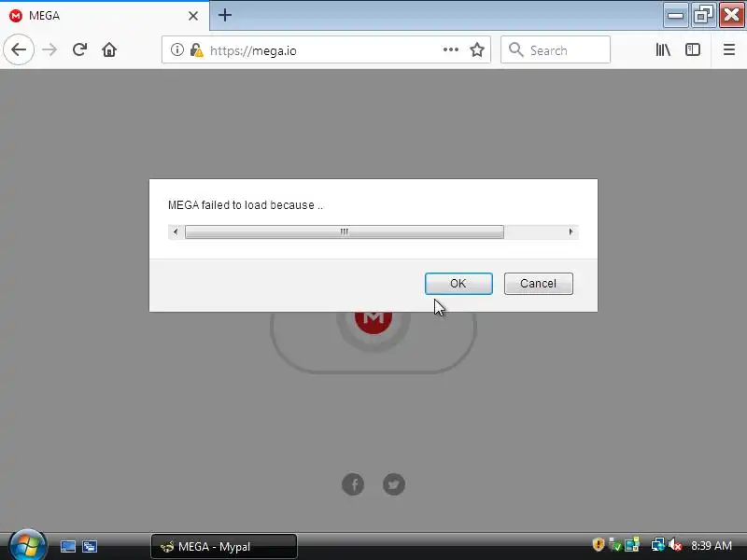Viewport: 747px width, 560px height.
Task: Open a new tab with plus button
Action: click(x=225, y=15)
